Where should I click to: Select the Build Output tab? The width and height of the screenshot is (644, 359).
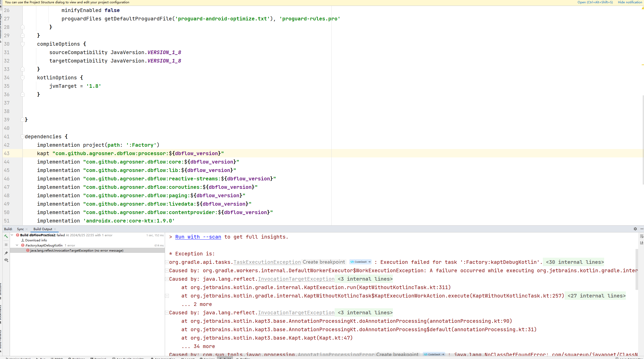(43, 229)
